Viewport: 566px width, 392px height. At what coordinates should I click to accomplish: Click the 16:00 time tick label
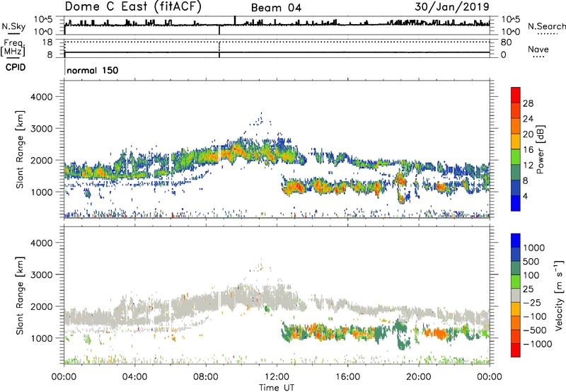click(347, 377)
